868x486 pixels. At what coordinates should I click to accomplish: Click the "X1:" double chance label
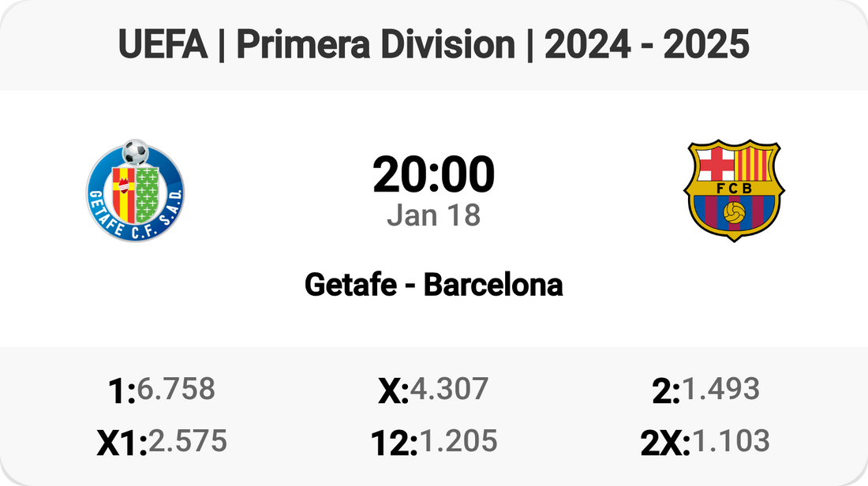122,443
